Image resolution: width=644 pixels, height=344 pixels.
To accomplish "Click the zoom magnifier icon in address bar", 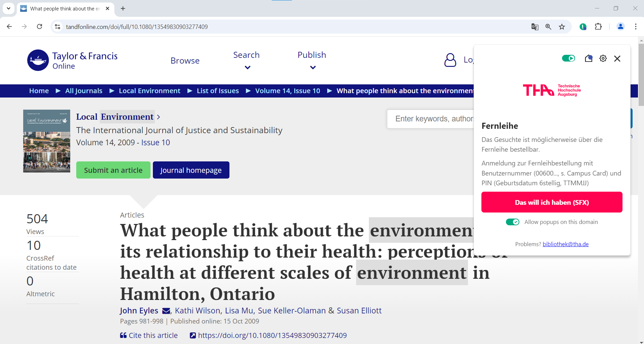I will (x=548, y=27).
